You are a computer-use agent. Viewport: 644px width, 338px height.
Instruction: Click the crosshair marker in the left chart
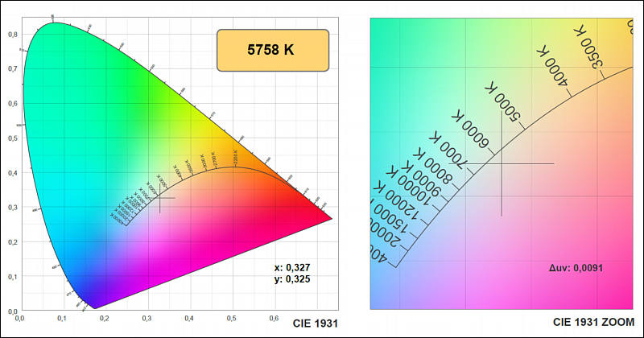[x=159, y=198]
